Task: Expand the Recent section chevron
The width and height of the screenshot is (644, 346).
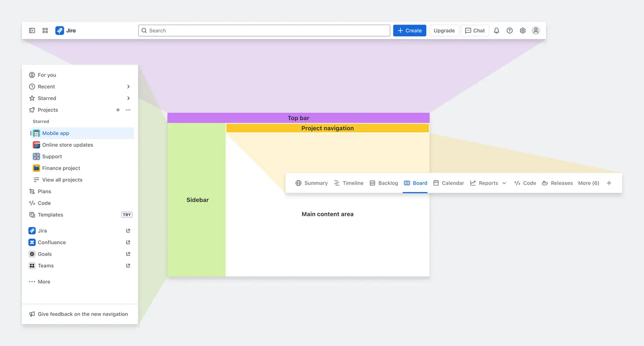Action: (128, 86)
